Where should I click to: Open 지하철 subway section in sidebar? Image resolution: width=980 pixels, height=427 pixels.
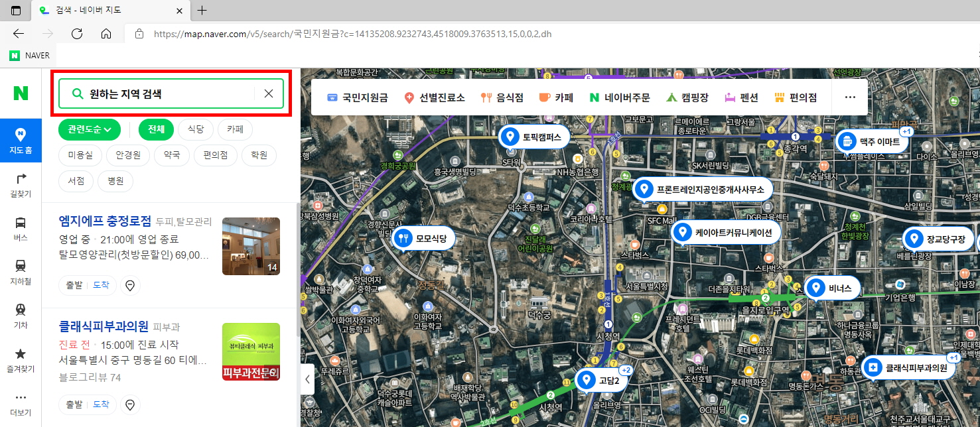coord(21,272)
